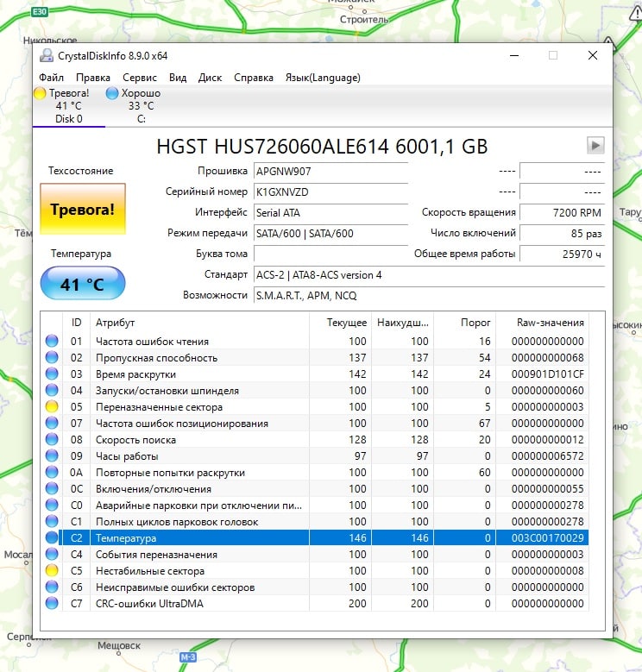Click blue status icon for attribute 02
The height and width of the screenshot is (672, 642).
pos(52,357)
